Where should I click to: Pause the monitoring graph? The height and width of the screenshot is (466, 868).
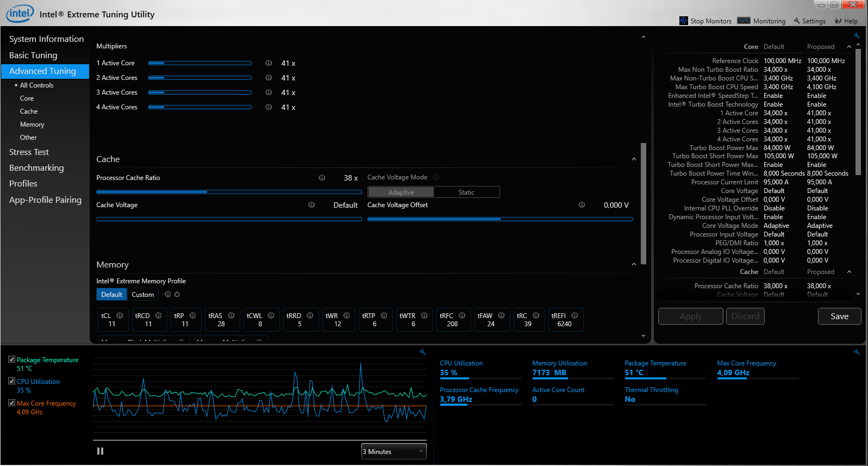point(100,451)
